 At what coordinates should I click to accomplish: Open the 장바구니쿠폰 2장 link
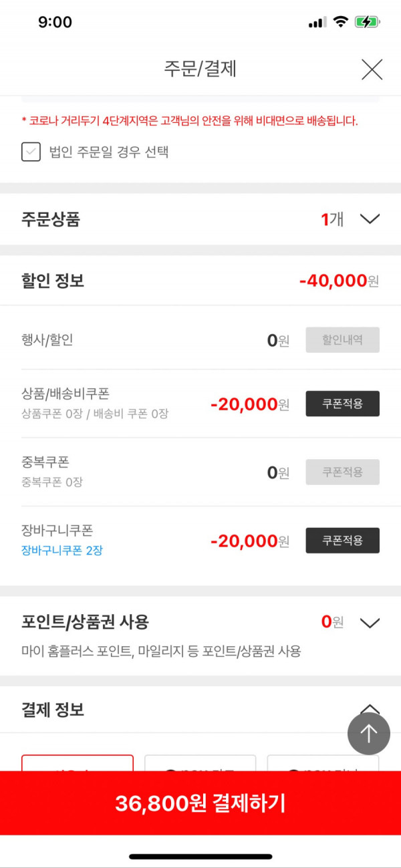point(62,551)
